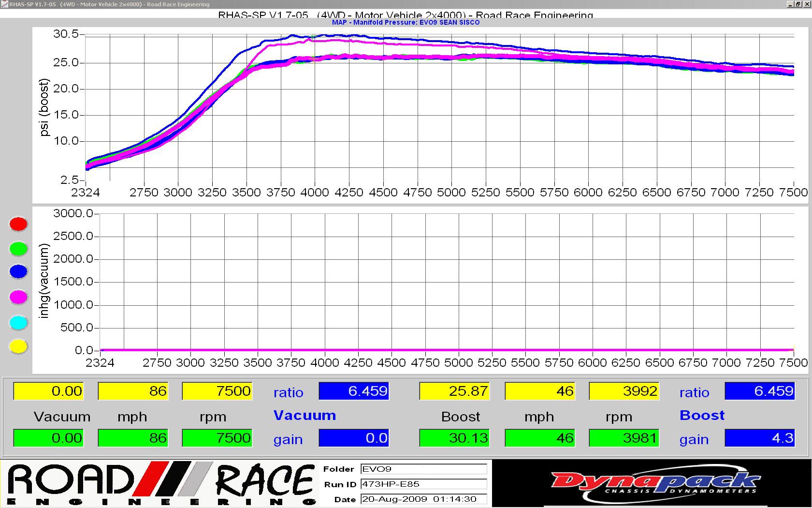Click the Road Race Engineering logo

[x=161, y=484]
